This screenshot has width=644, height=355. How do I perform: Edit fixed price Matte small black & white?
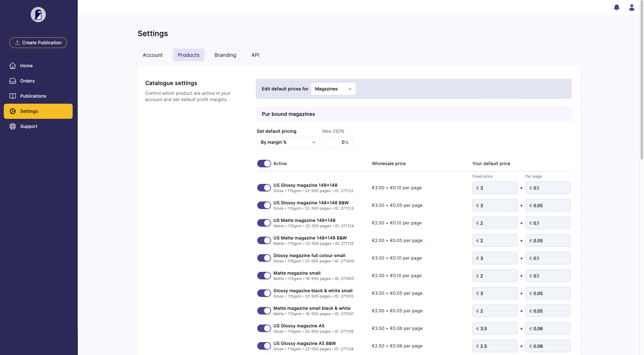pos(495,311)
